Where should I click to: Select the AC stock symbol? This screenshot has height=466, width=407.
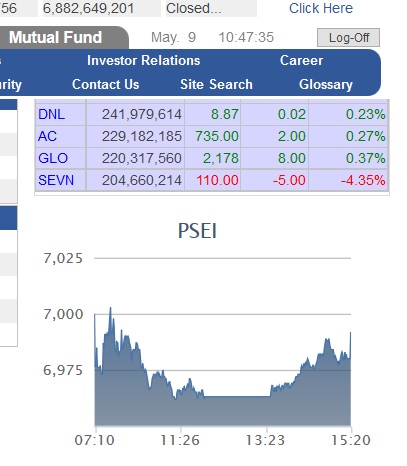click(x=47, y=136)
